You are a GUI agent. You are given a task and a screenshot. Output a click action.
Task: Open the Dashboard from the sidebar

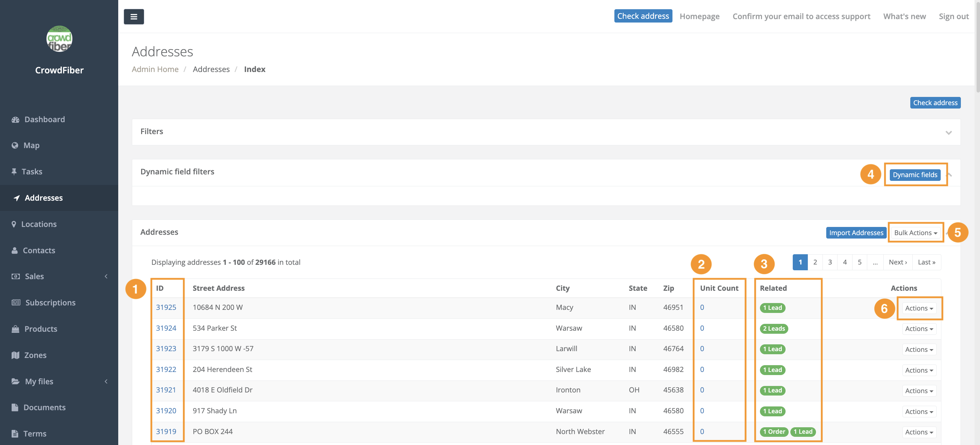(x=44, y=119)
